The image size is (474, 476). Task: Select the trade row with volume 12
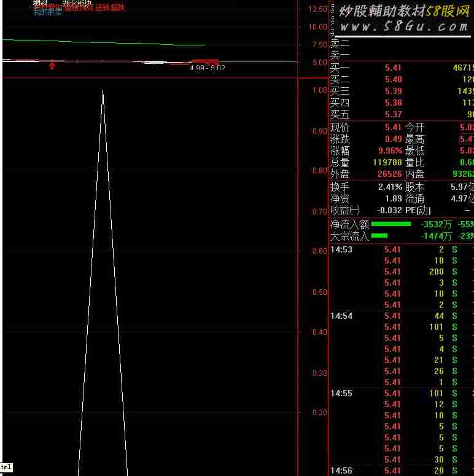tap(402, 404)
